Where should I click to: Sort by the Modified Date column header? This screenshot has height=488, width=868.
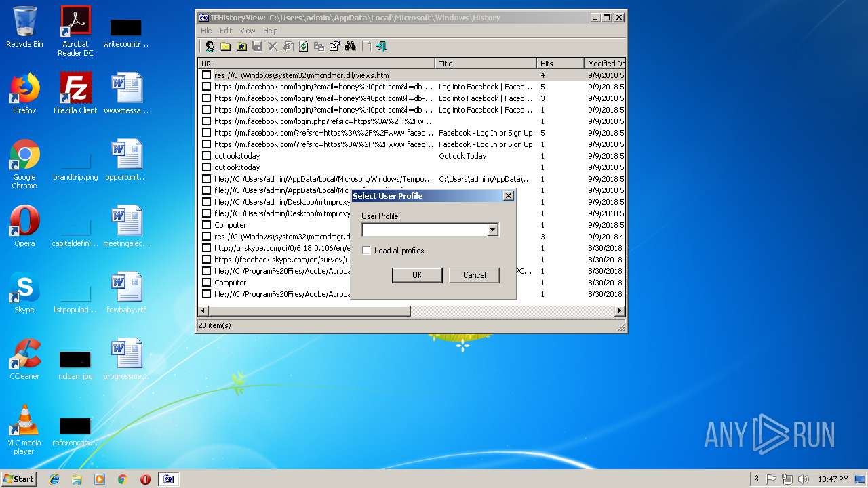coord(605,64)
